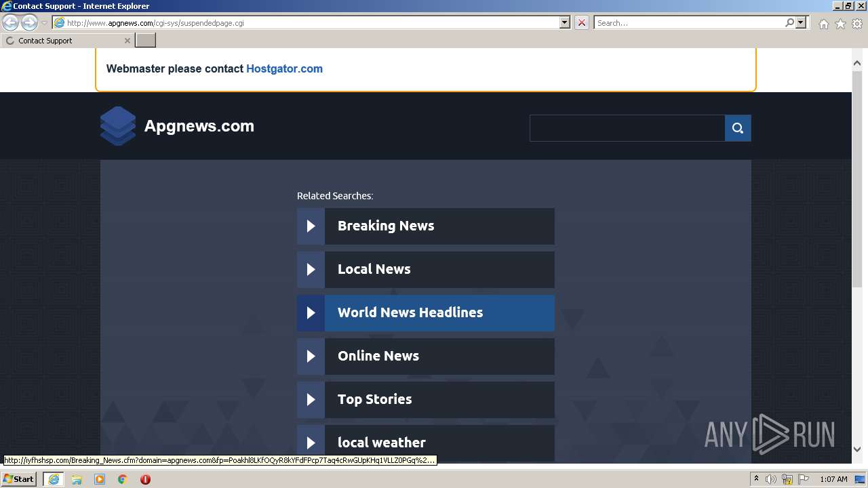Click Internet Explorer taskbar icon
The width and height of the screenshot is (868, 488).
click(x=54, y=479)
